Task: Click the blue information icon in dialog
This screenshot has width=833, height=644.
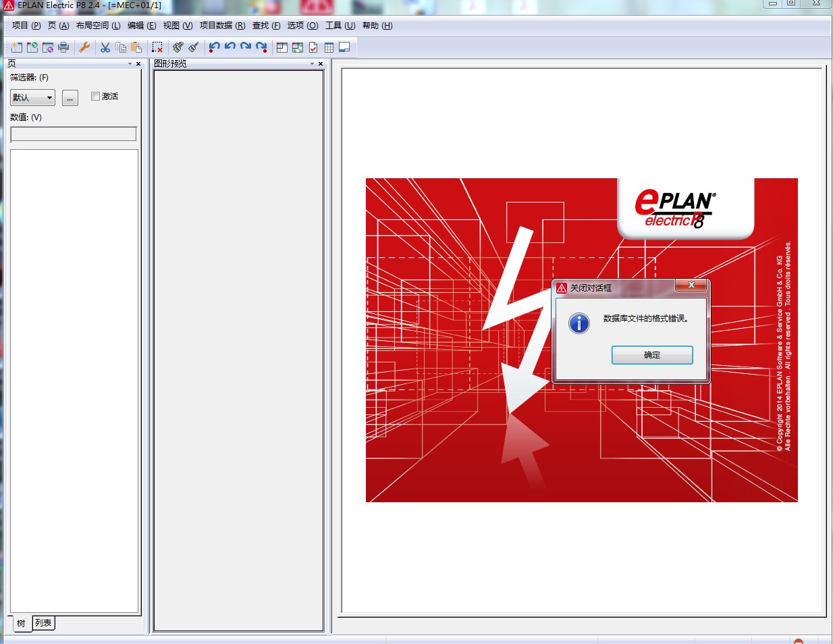Action: click(579, 323)
